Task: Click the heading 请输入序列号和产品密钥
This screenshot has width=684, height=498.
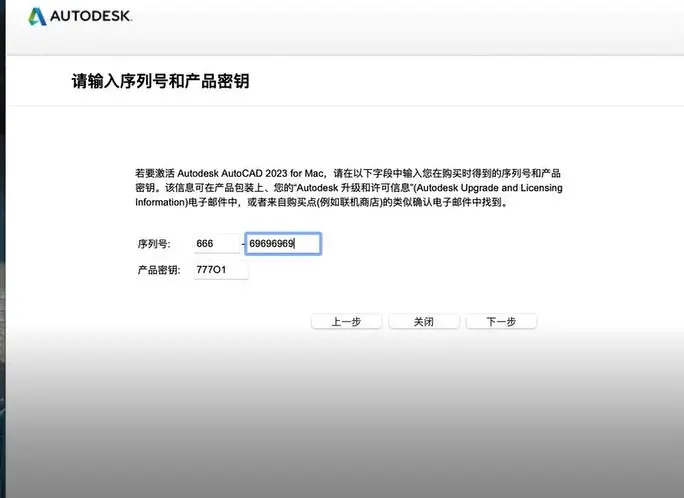Action: [160, 81]
